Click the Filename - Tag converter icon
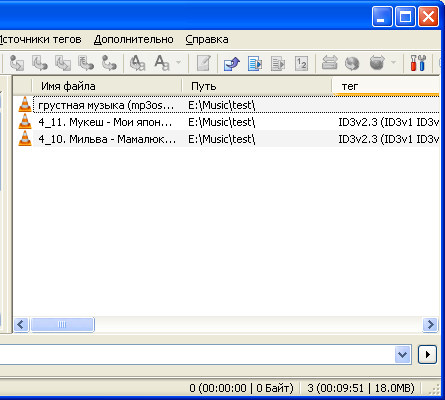Image resolution: width=445 pixels, height=400 pixels. [x=40, y=63]
